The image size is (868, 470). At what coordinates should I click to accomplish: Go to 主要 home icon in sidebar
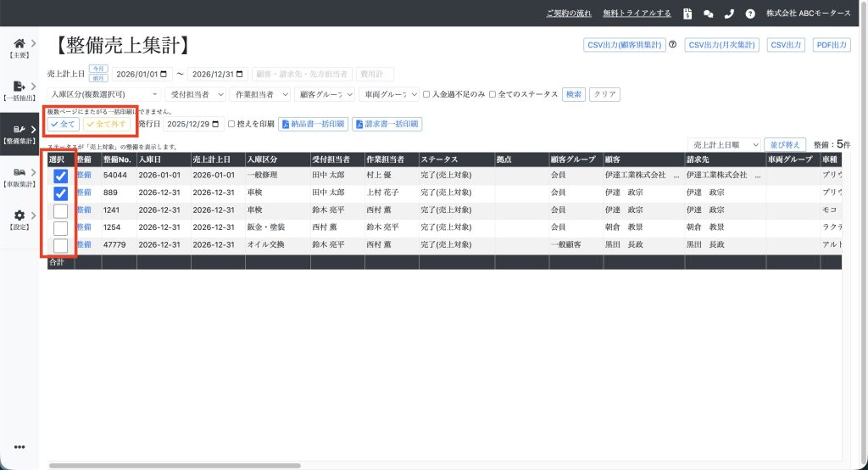pos(19,44)
